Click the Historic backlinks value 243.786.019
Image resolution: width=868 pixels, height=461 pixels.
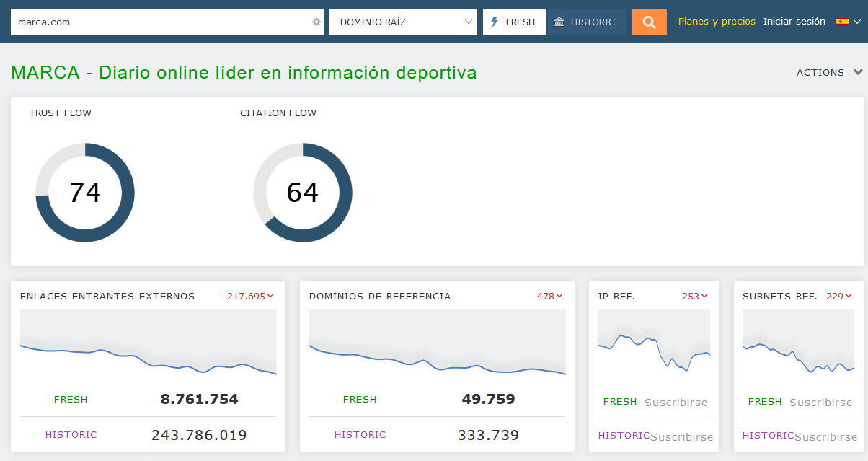point(199,435)
